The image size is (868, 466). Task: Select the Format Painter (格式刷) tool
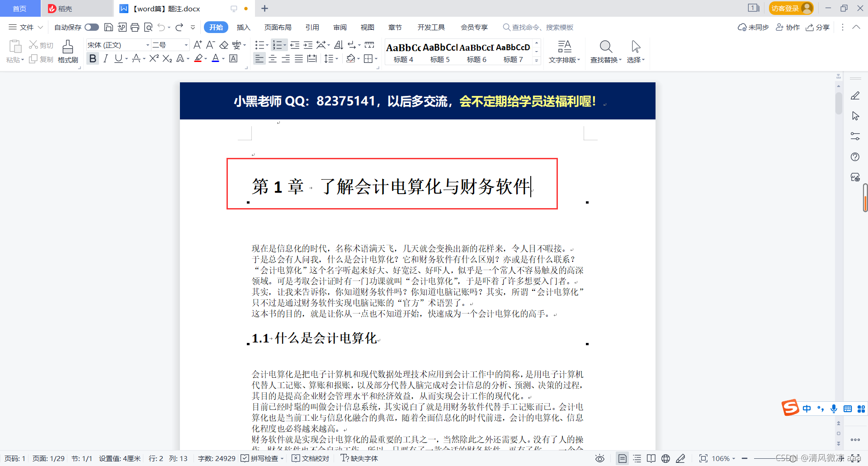(67, 51)
